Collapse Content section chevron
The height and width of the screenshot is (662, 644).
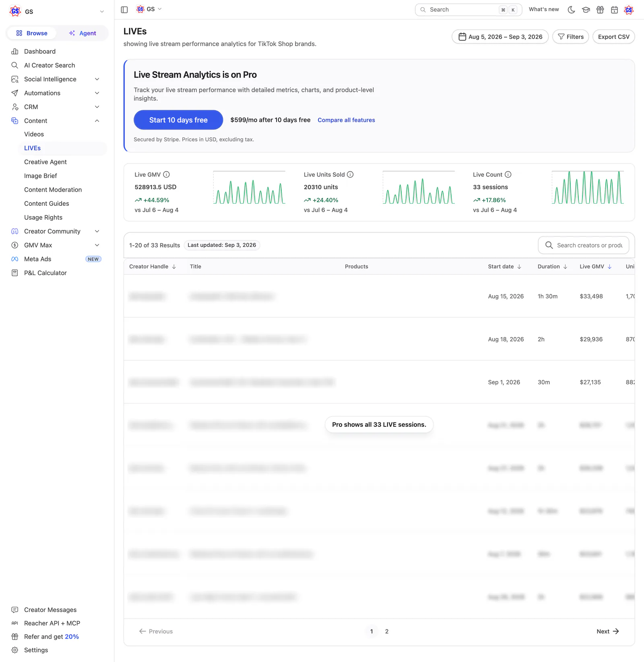97,121
